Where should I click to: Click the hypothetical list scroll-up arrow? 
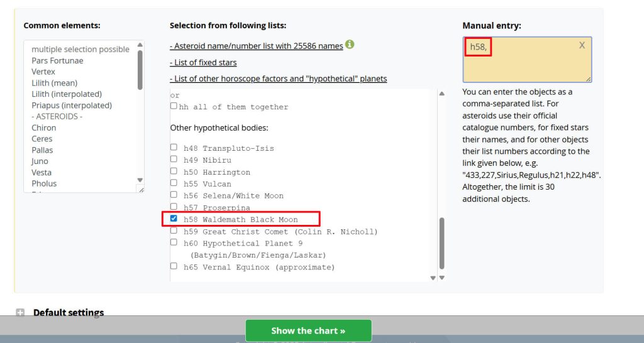click(442, 94)
